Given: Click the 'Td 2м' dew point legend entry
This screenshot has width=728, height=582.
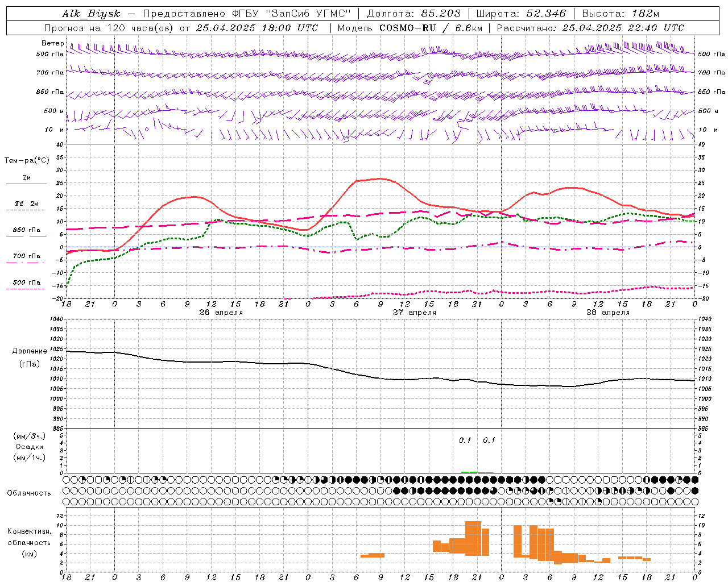Looking at the screenshot, I should point(26,203).
